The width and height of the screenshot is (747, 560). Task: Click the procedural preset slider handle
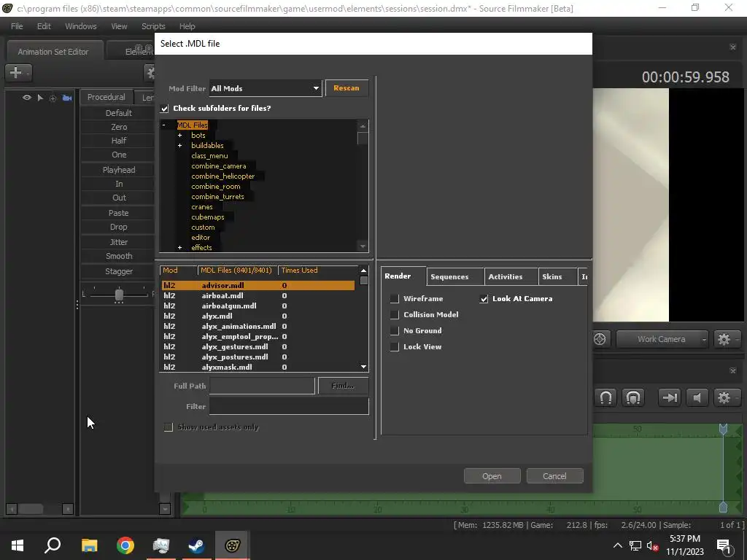[119, 295]
